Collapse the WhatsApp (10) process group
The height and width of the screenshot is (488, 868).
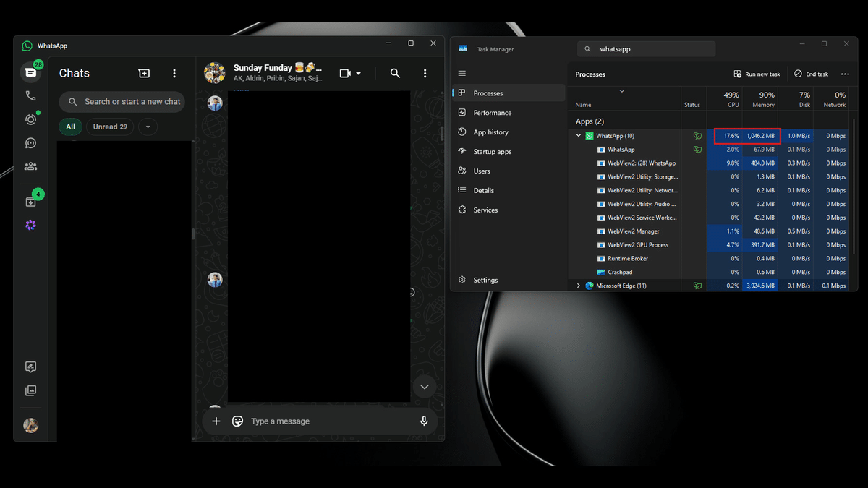click(579, 136)
